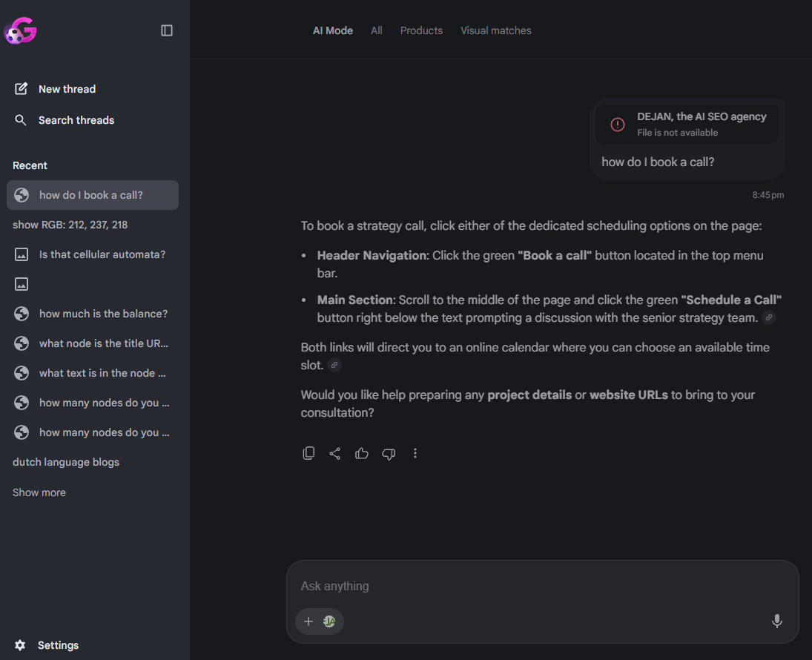This screenshot has height=660, width=812.
Task: Click the New thread pencil icon
Action: [21, 88]
